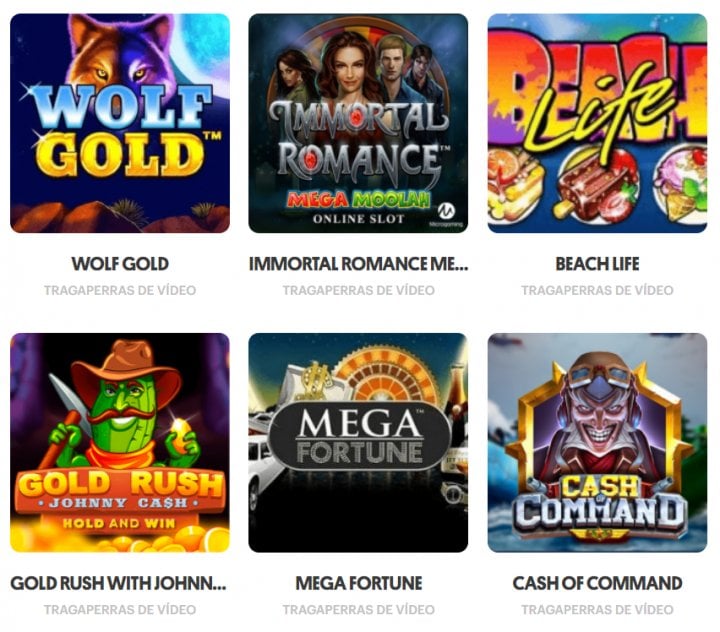Click the GOLD RUSH WITH JOHNN... title
Screen dimensions: 720x632
(118, 583)
